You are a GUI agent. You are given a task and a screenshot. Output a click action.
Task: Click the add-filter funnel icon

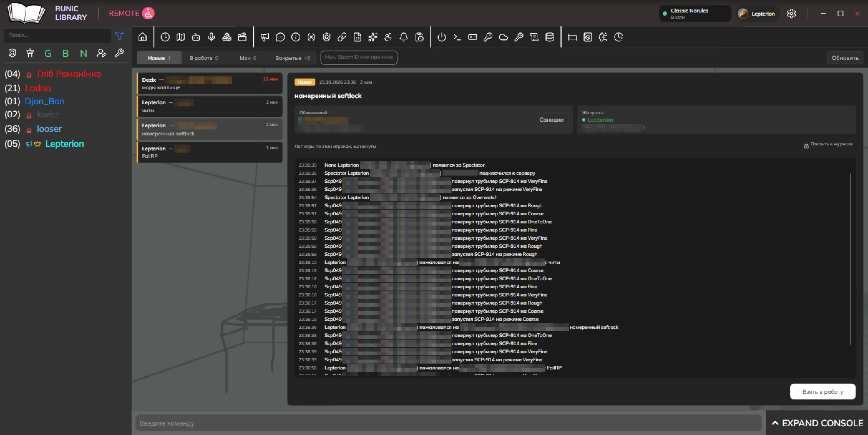[119, 36]
